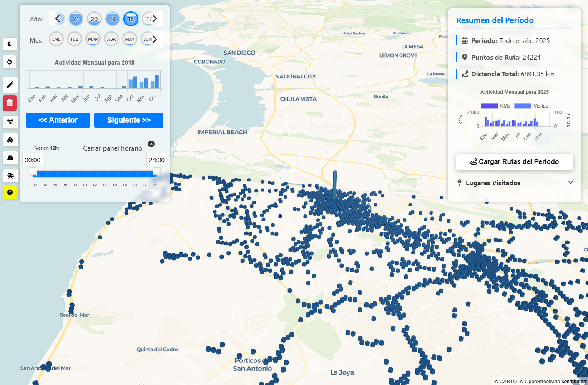The height and width of the screenshot is (385, 588).
Task: Click Cargar Rutas del Período button
Action: pyautogui.click(x=515, y=162)
